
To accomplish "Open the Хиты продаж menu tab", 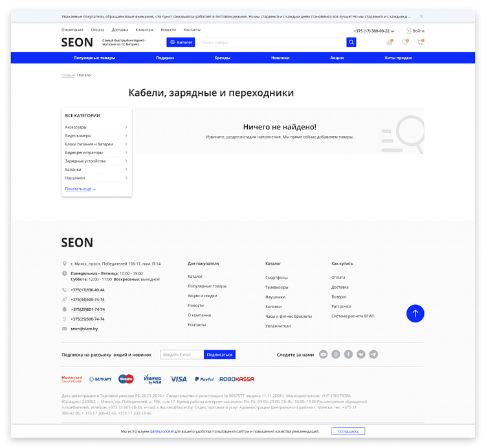I will (398, 58).
